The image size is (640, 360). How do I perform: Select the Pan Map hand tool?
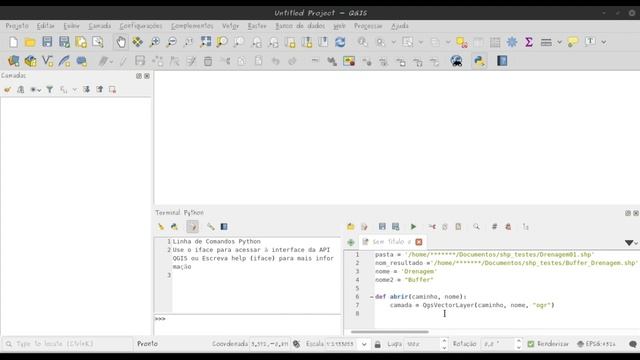pos(121,42)
